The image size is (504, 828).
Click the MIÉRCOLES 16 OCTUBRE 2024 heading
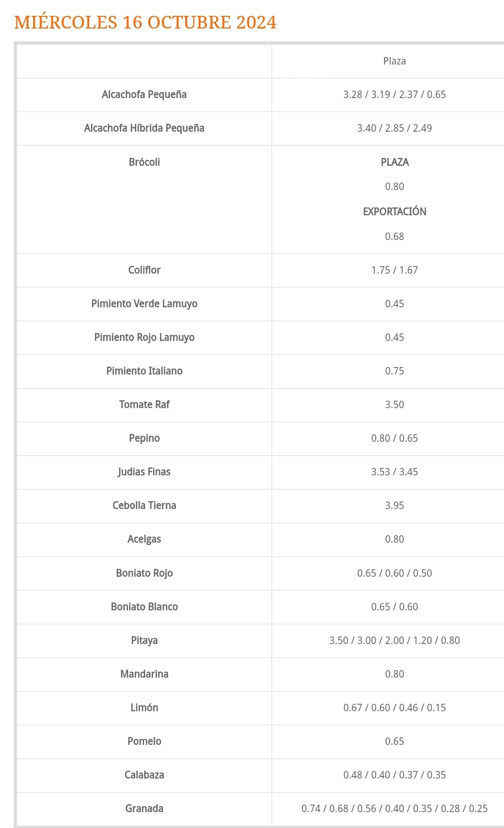pos(145,22)
